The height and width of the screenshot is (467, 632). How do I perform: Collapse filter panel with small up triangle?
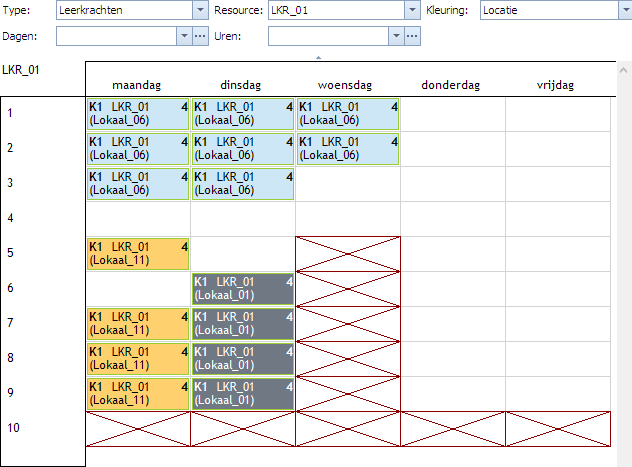(318, 58)
